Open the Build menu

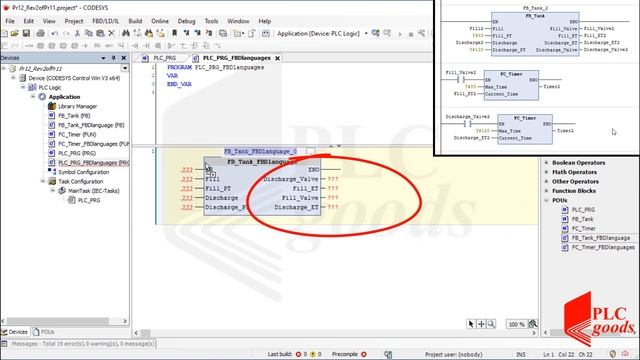[x=135, y=21]
